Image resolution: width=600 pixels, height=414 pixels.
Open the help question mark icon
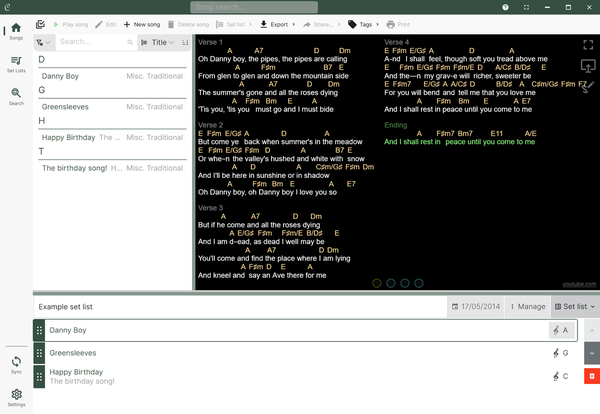pos(505,7)
